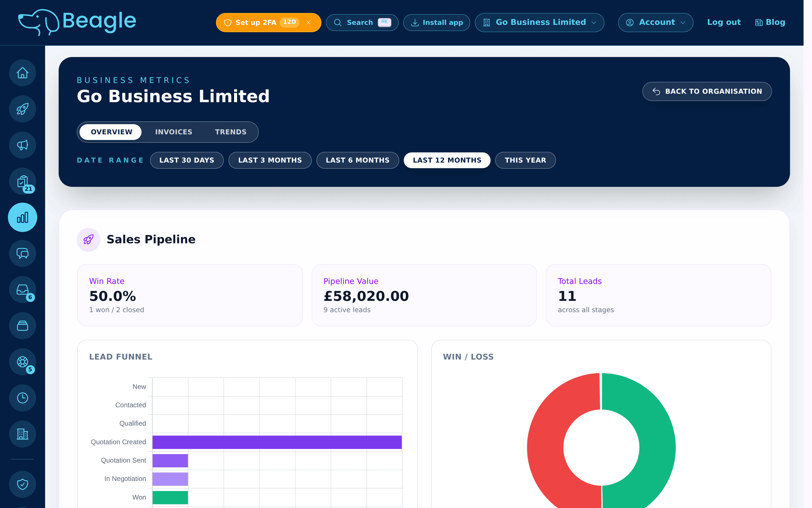The height and width of the screenshot is (508, 812).
Task: Click the Set up 2FA button
Action: (x=256, y=23)
